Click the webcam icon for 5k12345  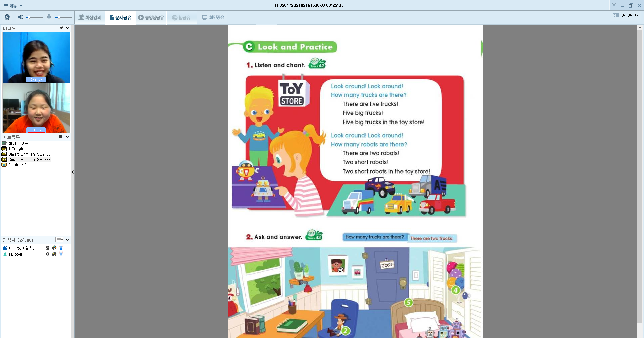[48, 254]
